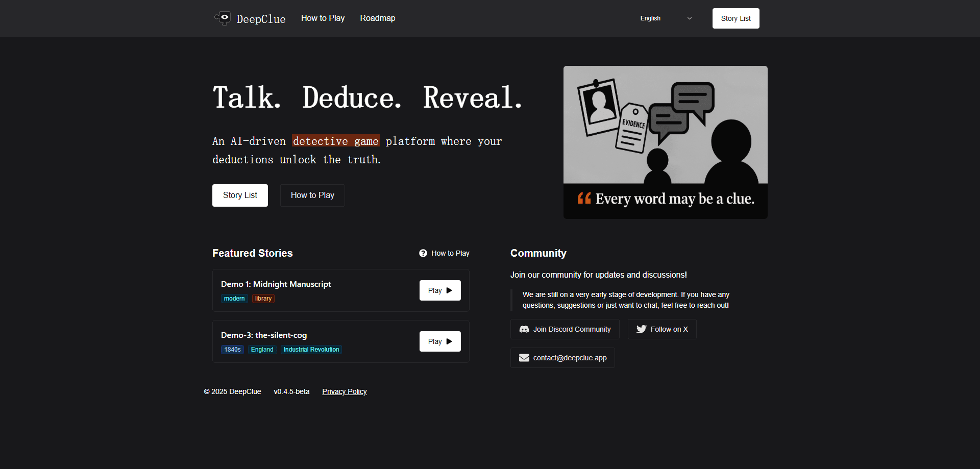This screenshot has height=469, width=980.
Task: Click the question mark help icon
Action: (423, 253)
